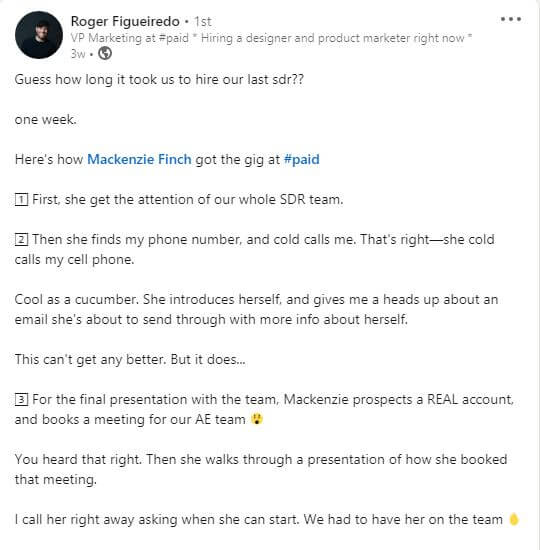Click 'I call her right away' sentence
This screenshot has width=540, height=550.
(x=259, y=519)
